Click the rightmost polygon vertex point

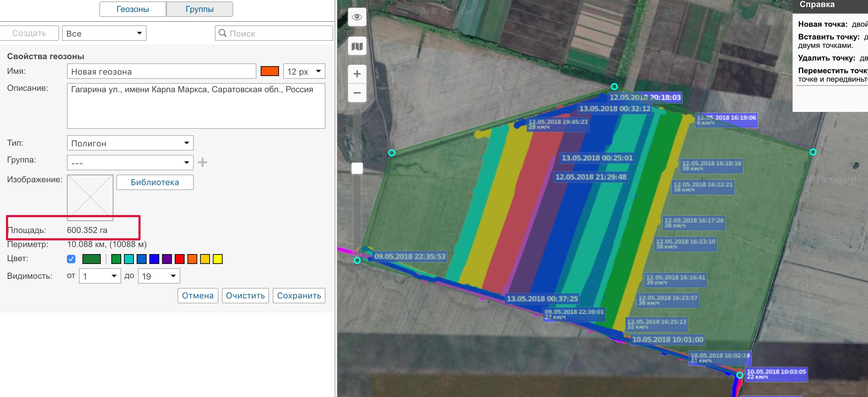813,152
